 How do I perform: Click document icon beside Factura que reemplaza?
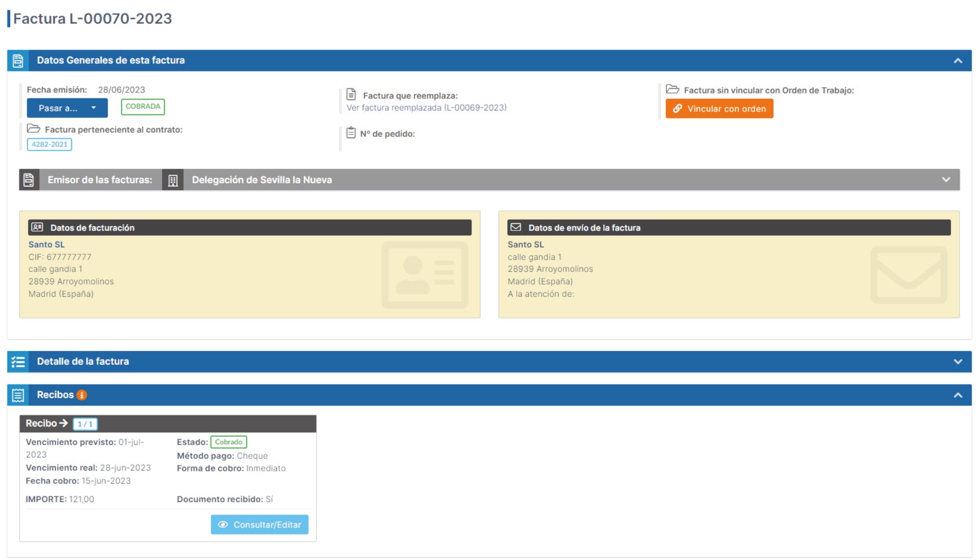coord(351,95)
